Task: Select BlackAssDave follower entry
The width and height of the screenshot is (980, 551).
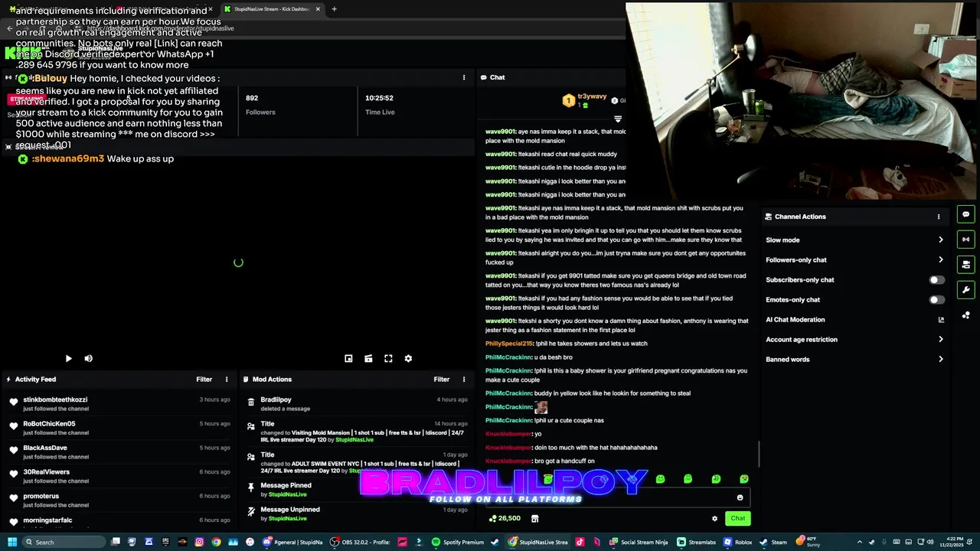Action: click(x=119, y=452)
